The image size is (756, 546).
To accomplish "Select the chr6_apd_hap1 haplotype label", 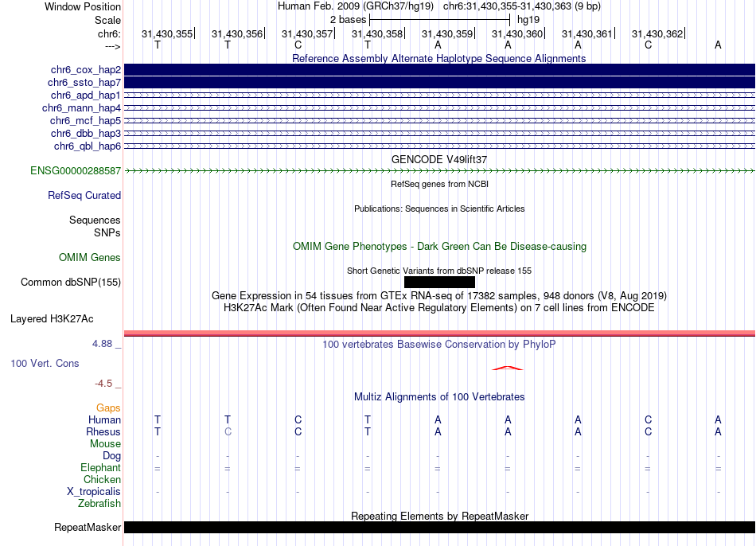I will click(86, 95).
